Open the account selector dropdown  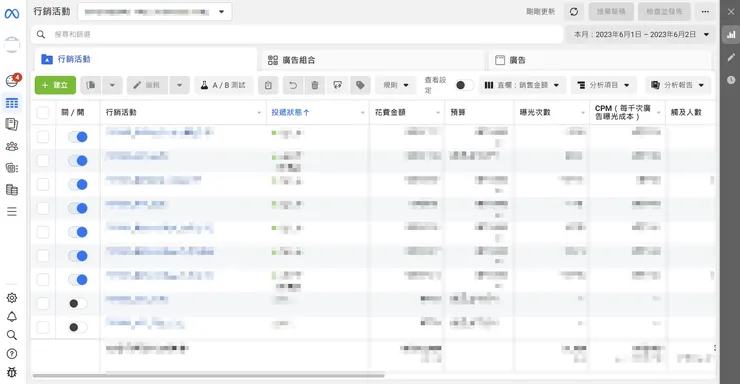pos(155,12)
